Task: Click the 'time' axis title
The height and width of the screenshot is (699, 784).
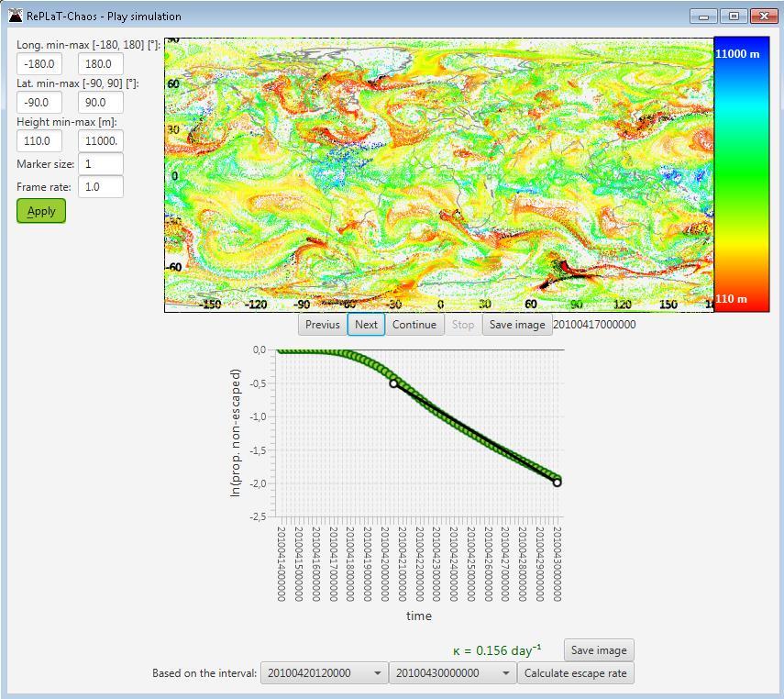Action: click(x=419, y=616)
